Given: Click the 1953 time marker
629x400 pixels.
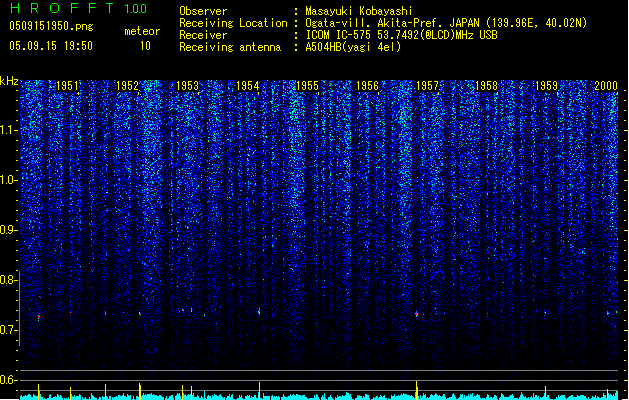Looking at the screenshot, I should (x=187, y=86).
